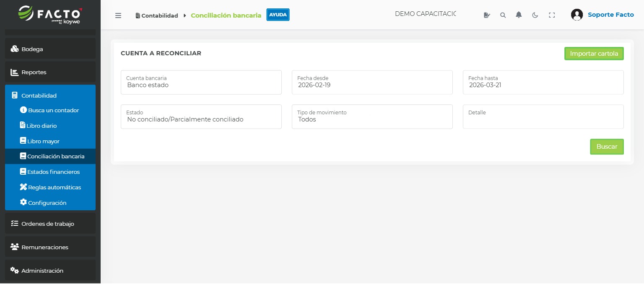Click the Buscar button

(607, 147)
